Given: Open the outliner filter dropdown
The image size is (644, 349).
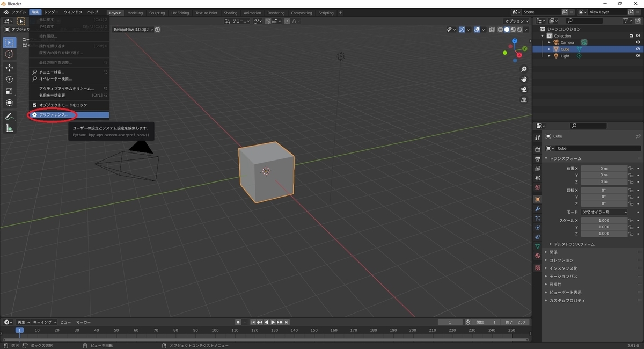Looking at the screenshot, I should point(627,21).
